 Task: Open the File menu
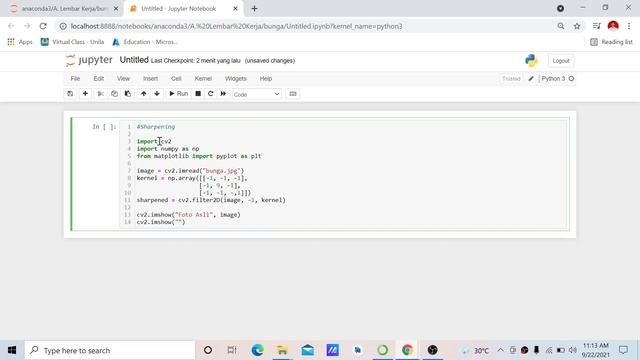click(75, 79)
